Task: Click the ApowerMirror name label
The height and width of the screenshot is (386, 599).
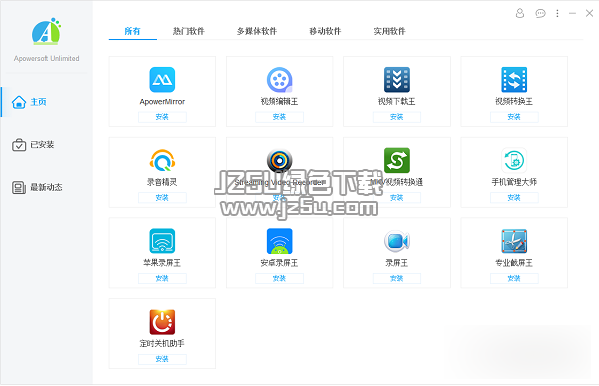Action: 162,102
